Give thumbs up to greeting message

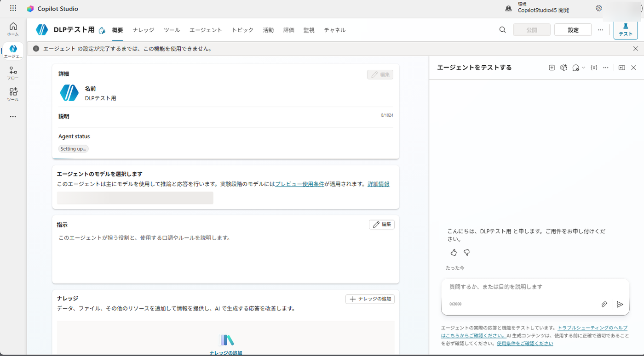(x=454, y=253)
